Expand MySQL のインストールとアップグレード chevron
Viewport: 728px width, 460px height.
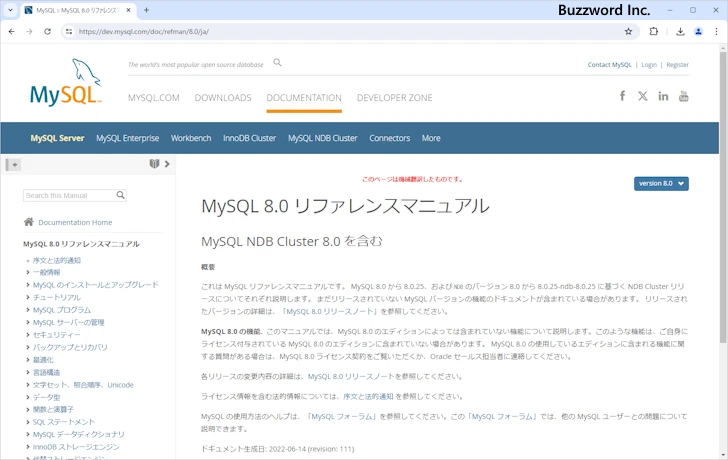(x=28, y=285)
